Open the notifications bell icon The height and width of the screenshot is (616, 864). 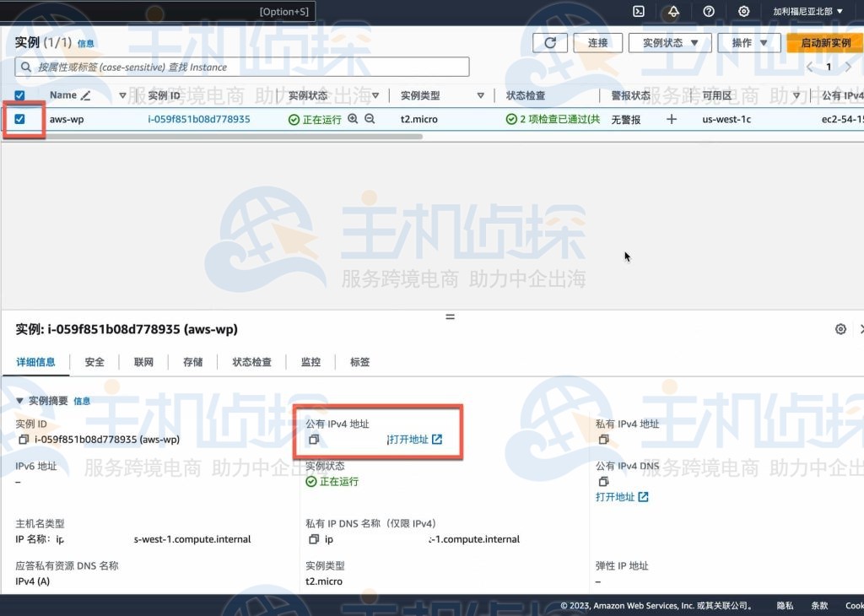coord(673,12)
